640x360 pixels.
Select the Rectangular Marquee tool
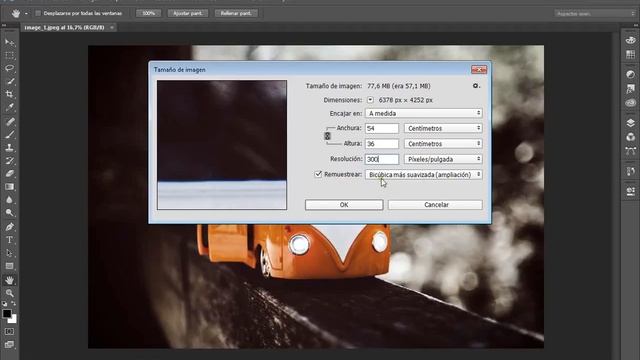pyautogui.click(x=9, y=55)
